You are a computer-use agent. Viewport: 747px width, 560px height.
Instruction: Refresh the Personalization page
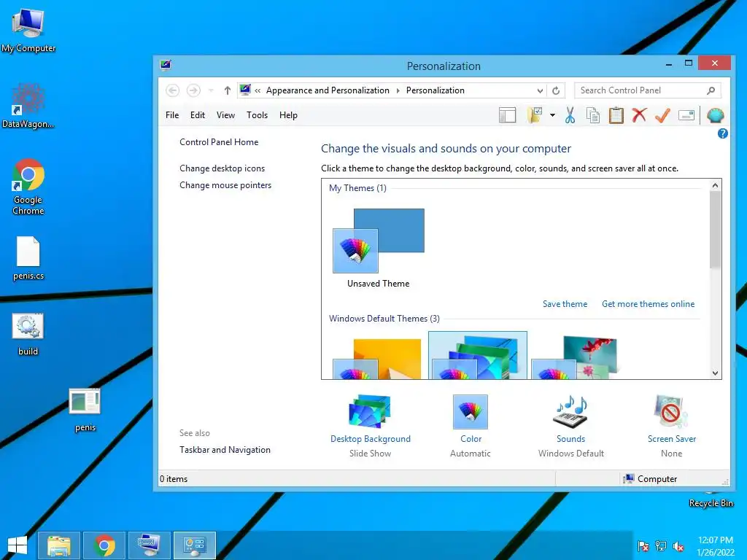[556, 90]
